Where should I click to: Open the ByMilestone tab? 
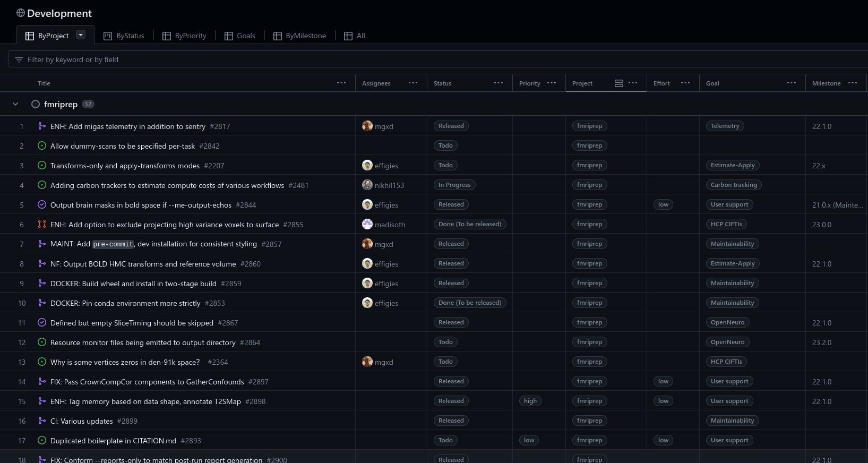point(300,36)
